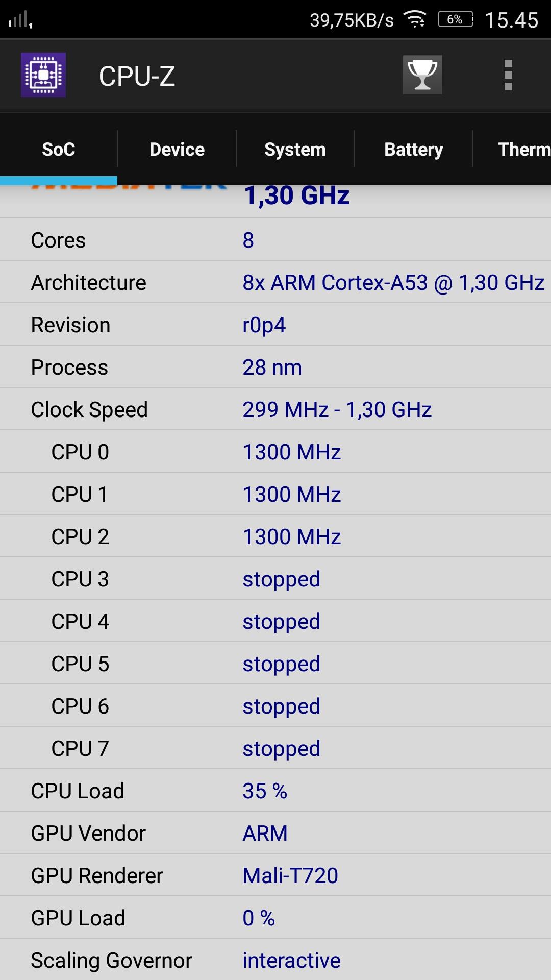Tap the Wi-Fi status icon

pyautogui.click(x=415, y=20)
